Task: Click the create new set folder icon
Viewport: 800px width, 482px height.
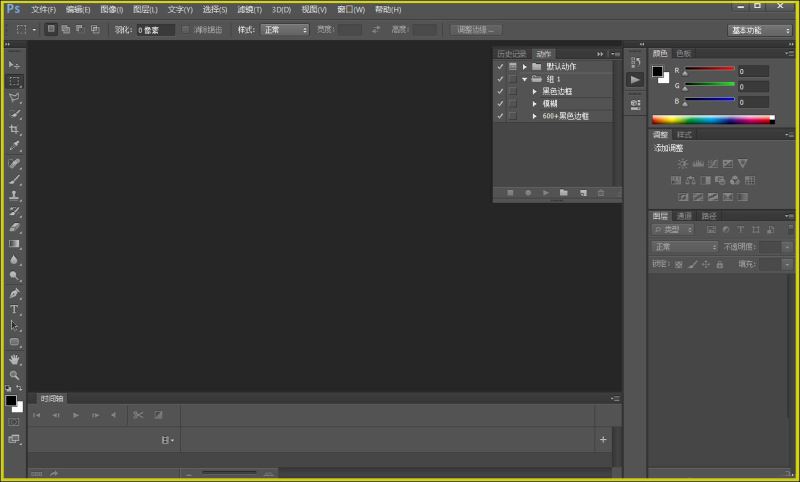Action: point(564,193)
